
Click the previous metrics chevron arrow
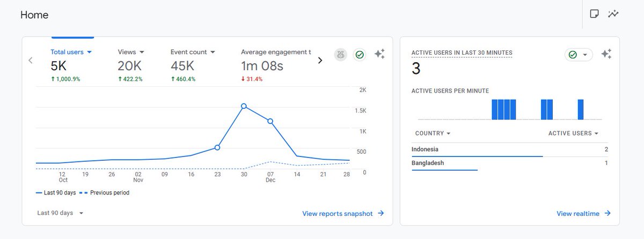click(31, 60)
